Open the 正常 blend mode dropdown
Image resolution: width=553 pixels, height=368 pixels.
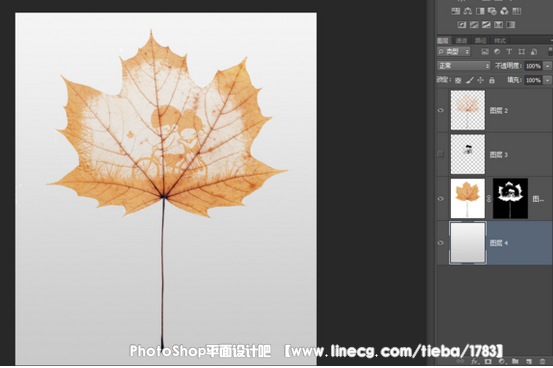[x=464, y=66]
